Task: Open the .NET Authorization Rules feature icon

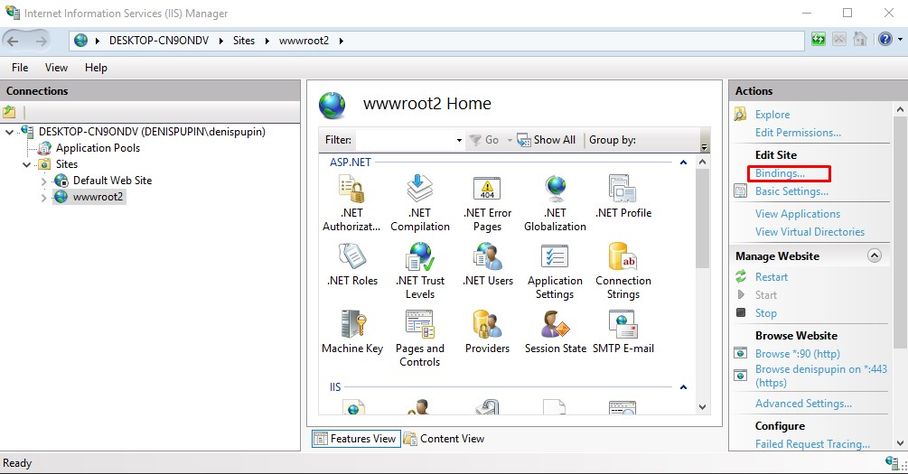Action: (x=352, y=203)
